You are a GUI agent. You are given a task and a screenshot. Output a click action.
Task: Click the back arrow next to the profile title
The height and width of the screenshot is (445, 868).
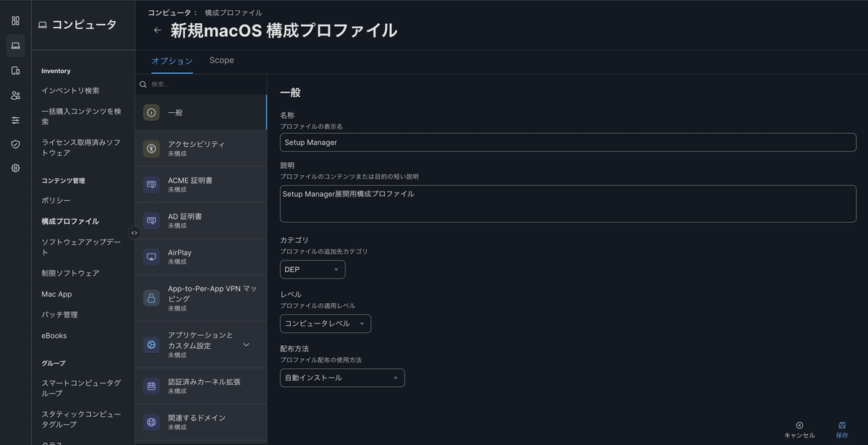[157, 30]
